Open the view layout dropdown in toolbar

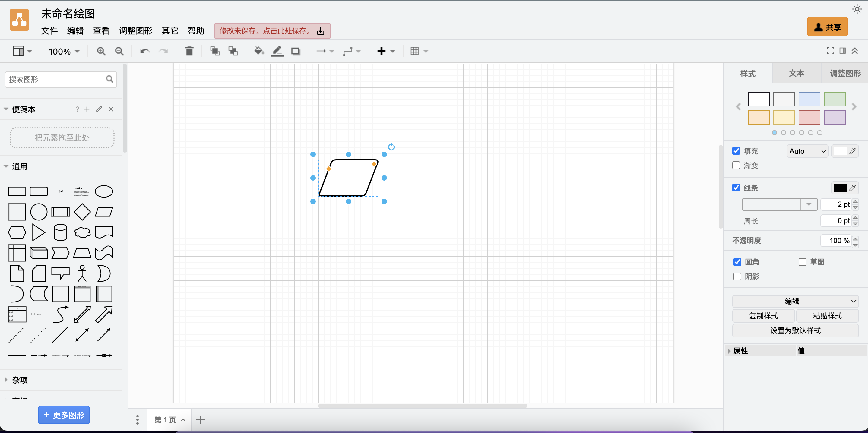point(22,51)
